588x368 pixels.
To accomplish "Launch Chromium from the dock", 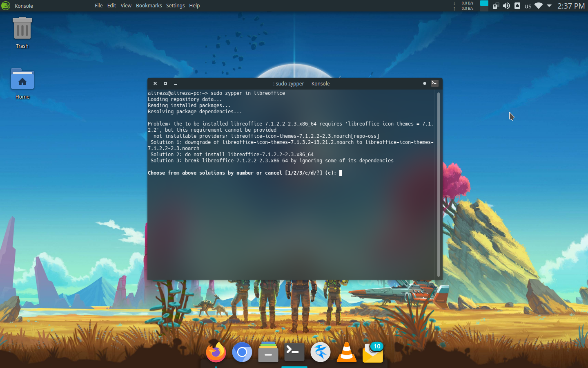I will [x=242, y=352].
